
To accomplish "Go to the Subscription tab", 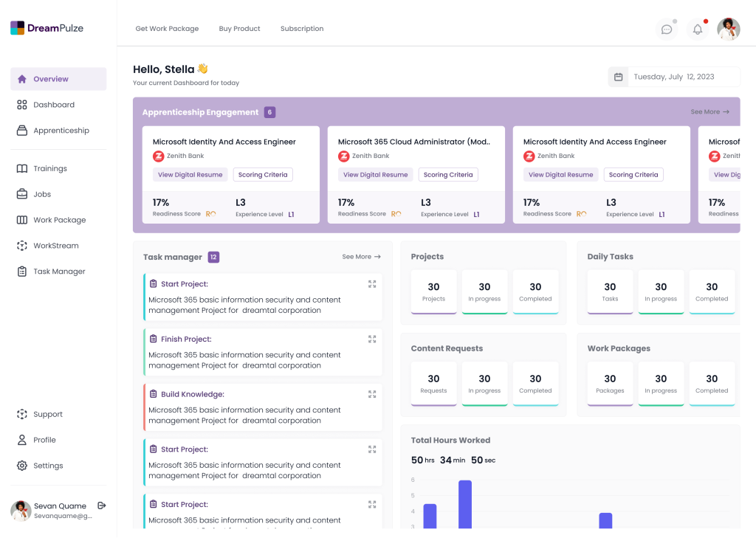I will coord(302,29).
